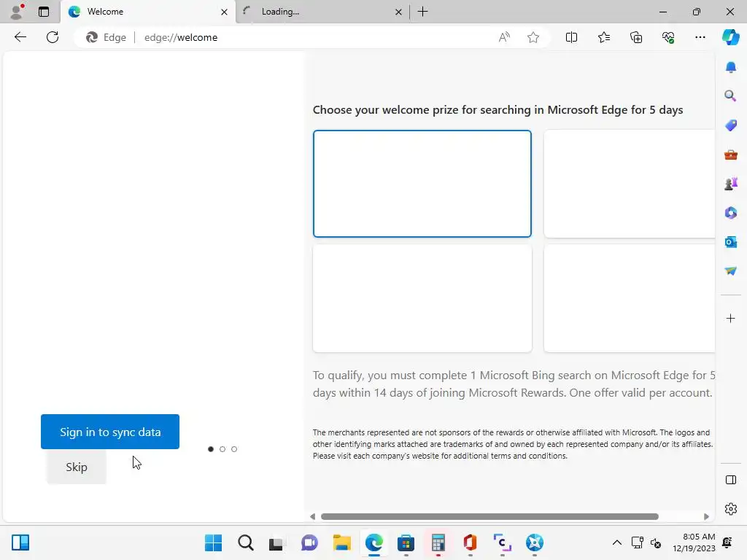The image size is (747, 560).
Task: Open sidebar Drop paper plane icon
Action: 731,271
